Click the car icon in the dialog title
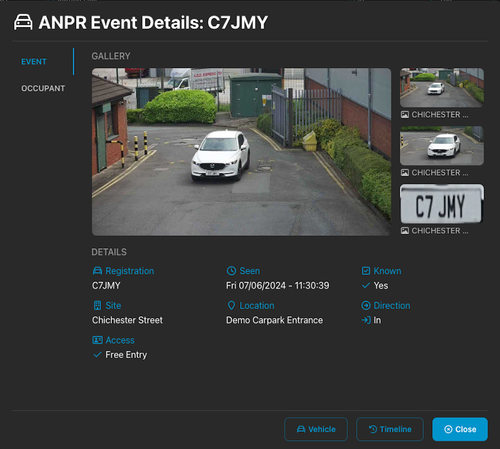Viewport: 500px width, 449px height. coord(23,22)
